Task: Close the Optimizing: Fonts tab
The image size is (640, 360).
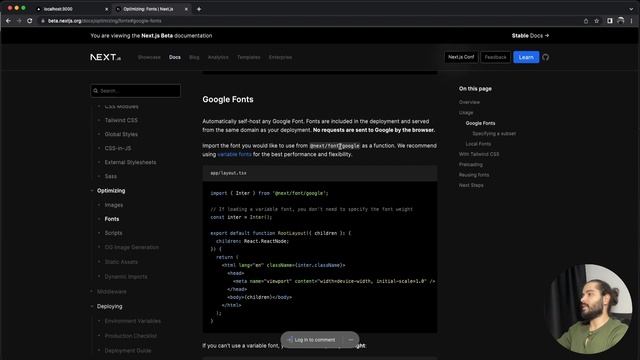Action: [x=186, y=9]
